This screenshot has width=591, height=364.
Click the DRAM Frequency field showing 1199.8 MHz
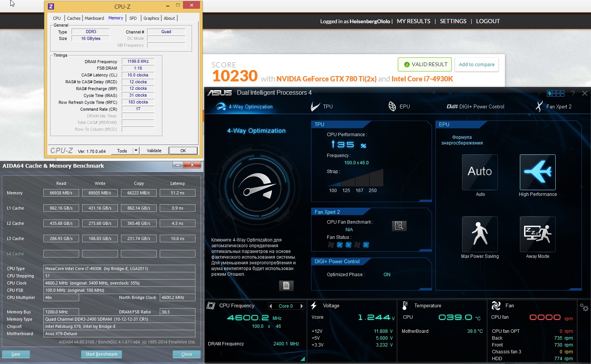[138, 61]
